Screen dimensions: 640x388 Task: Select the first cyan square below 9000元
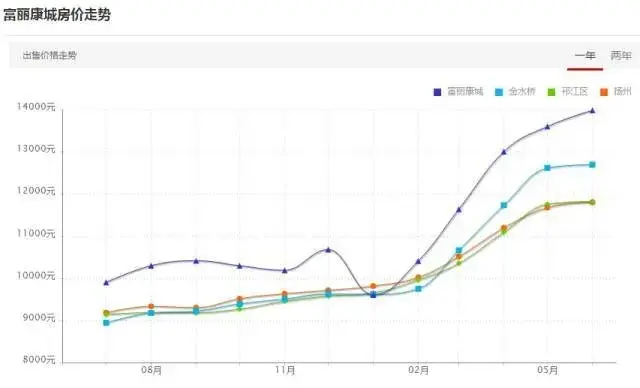[x=106, y=323]
